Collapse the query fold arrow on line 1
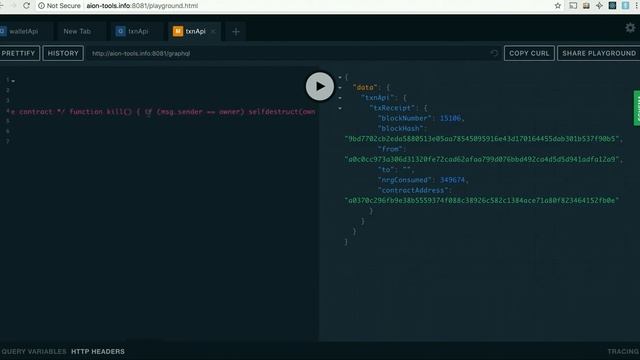 coord(13,81)
